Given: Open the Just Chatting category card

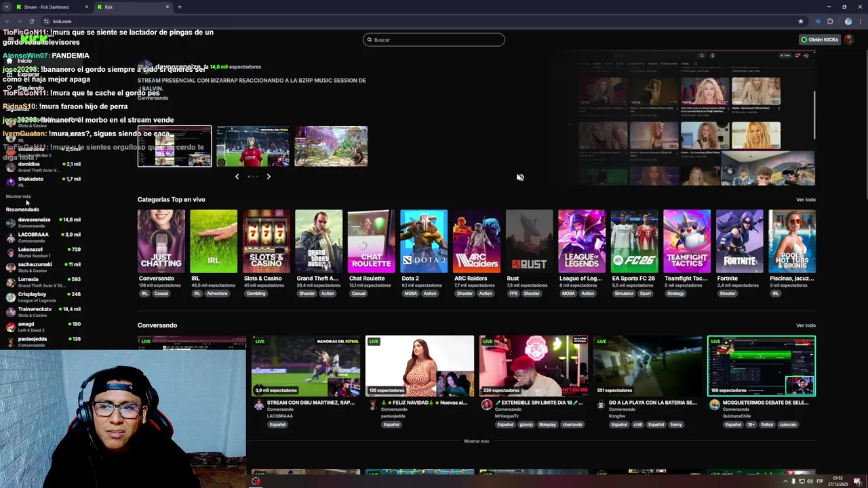Looking at the screenshot, I should 161,241.
